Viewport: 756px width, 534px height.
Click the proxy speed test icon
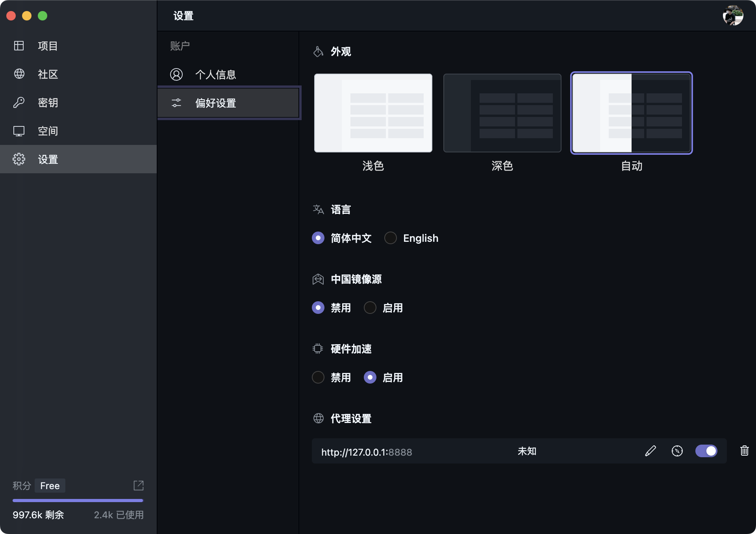(x=677, y=451)
